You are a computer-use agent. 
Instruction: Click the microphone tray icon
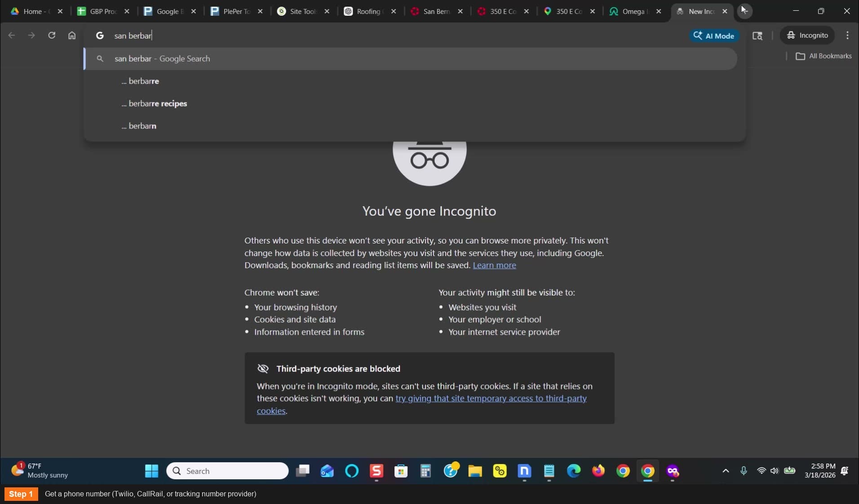(744, 471)
